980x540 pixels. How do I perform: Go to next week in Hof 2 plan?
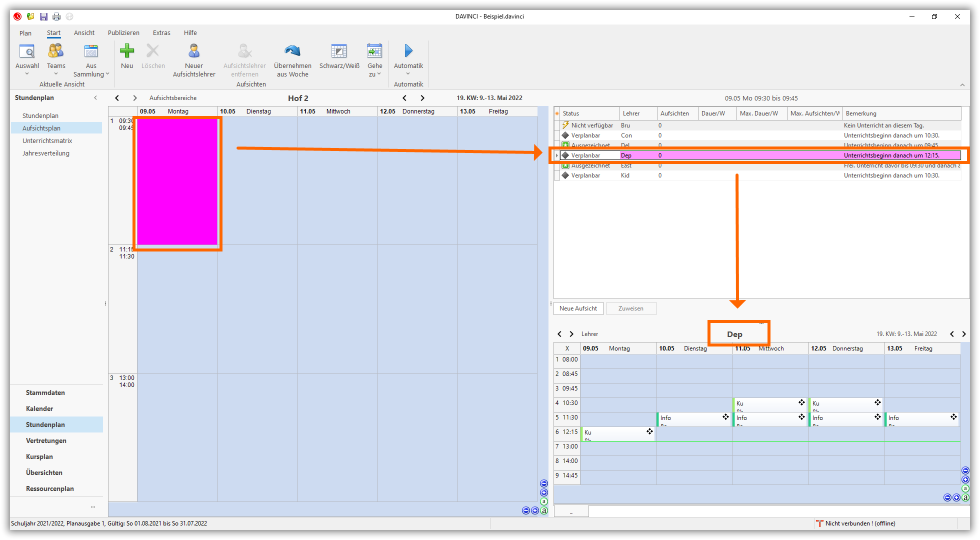[x=422, y=98]
